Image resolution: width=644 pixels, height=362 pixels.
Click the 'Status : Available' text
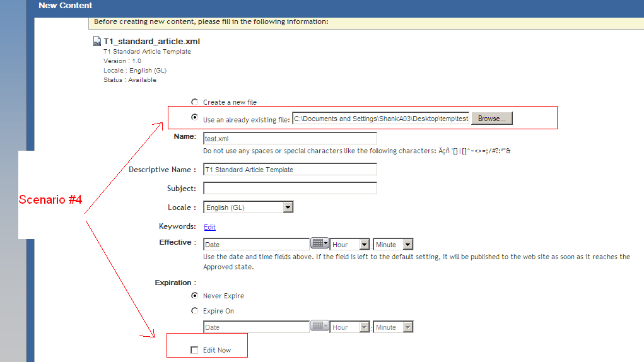pos(130,79)
